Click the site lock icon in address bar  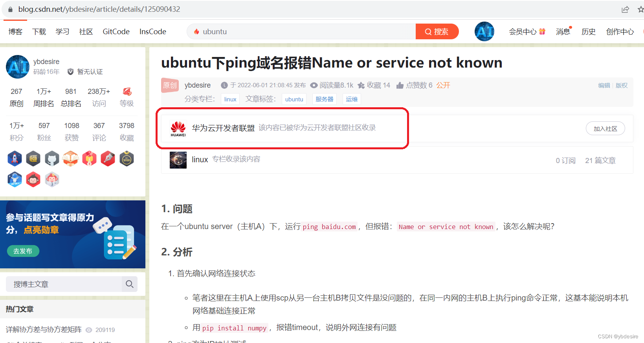(x=10, y=9)
